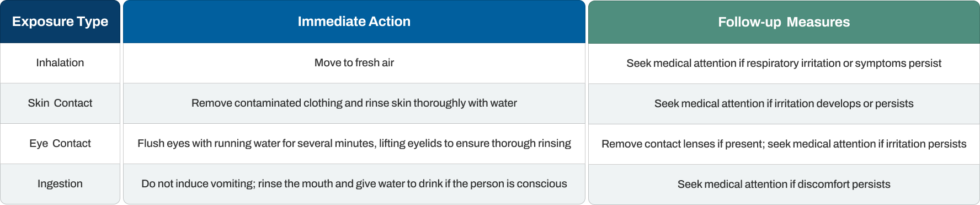Select the Inhalation row label

tap(60, 63)
